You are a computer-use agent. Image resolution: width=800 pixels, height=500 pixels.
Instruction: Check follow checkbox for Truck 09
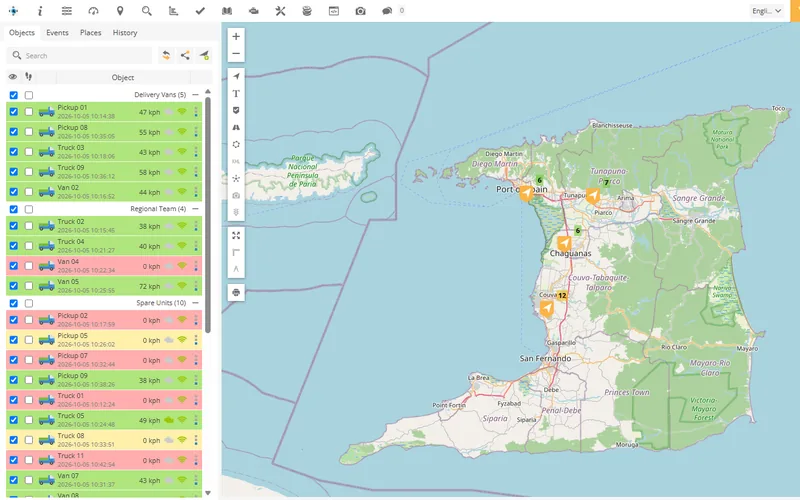click(29, 172)
